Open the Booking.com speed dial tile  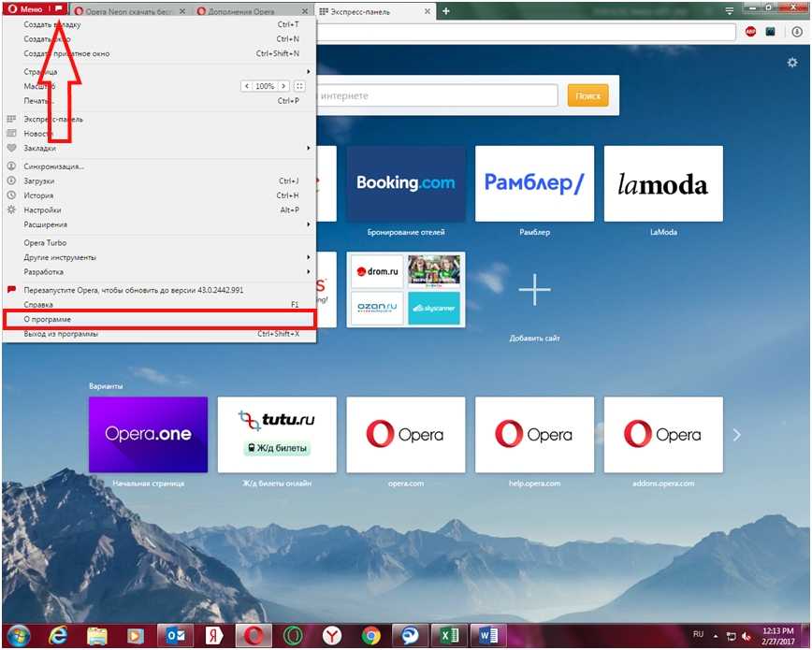pos(406,184)
